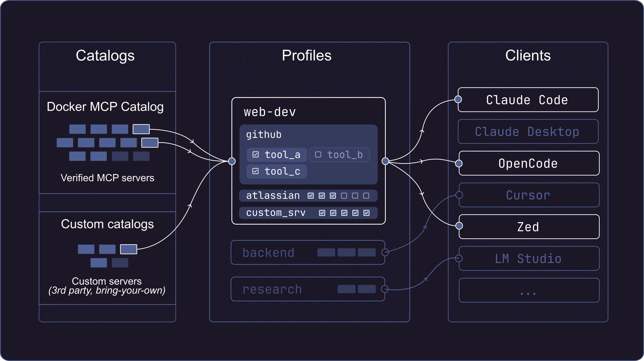Select the web-dev profile title

pyautogui.click(x=270, y=112)
